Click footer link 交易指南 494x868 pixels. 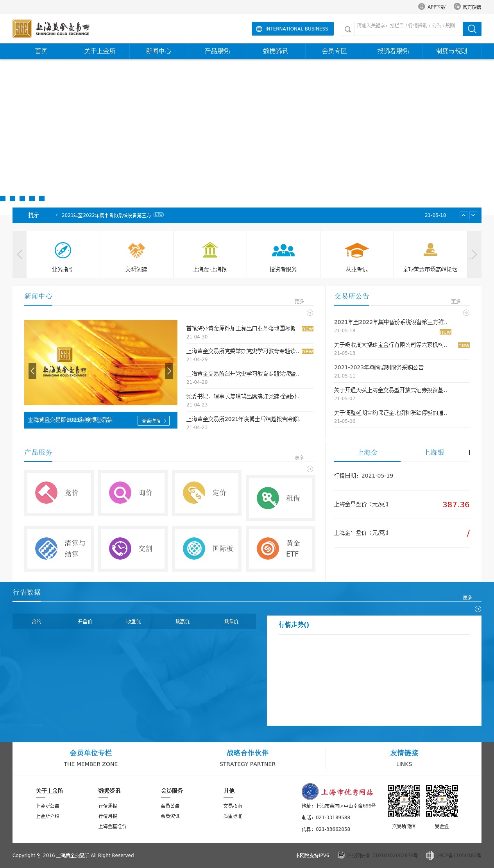[233, 806]
